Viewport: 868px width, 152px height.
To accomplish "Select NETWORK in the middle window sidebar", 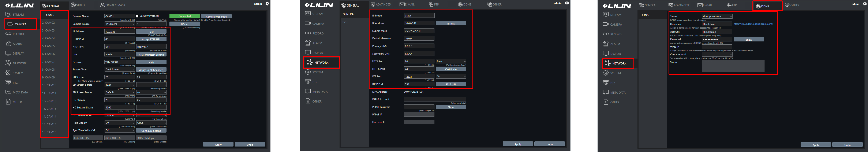I will click(x=321, y=62).
